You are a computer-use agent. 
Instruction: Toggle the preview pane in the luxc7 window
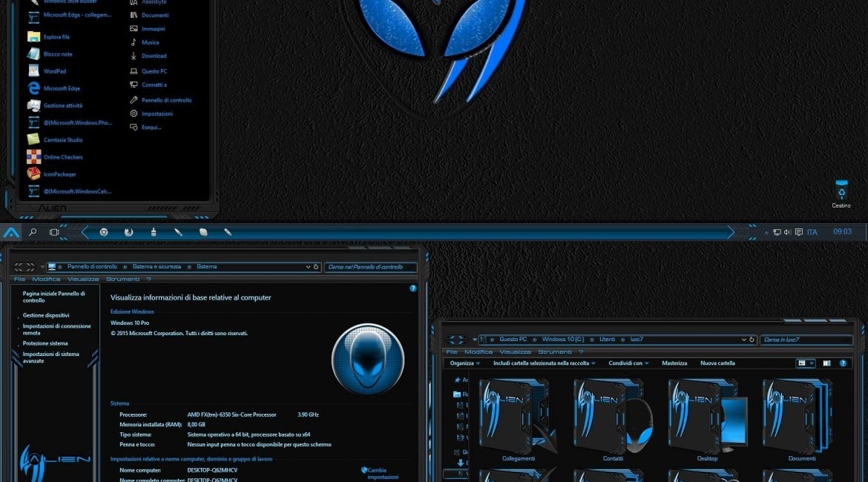826,363
